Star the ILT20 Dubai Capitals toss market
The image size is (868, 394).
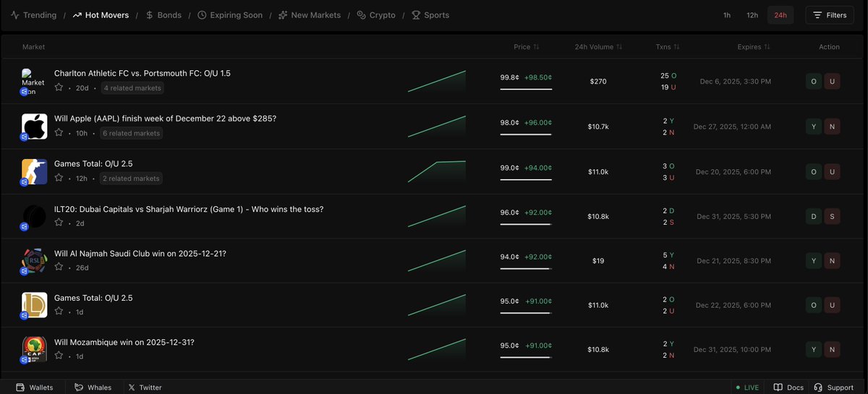59,223
